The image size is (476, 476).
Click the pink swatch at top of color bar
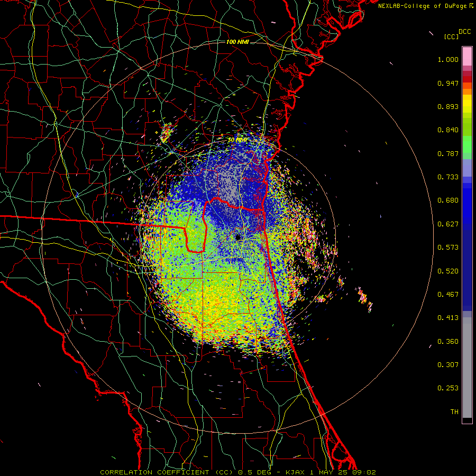(x=467, y=57)
